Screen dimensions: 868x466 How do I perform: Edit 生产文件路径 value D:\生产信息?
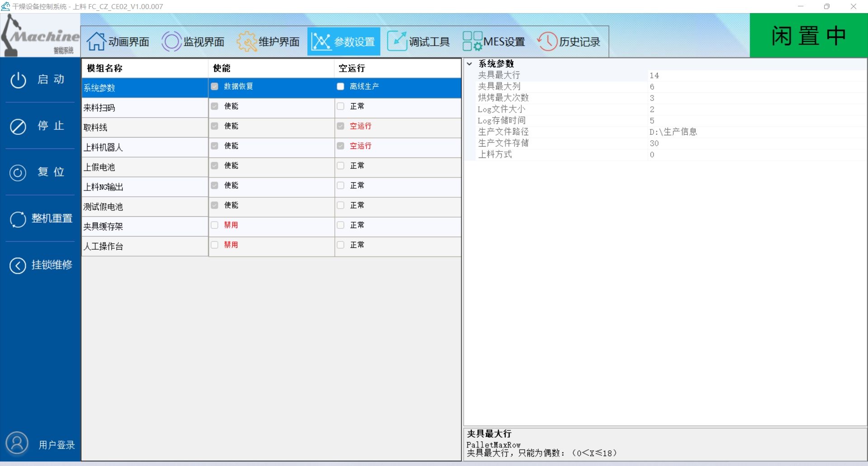click(757, 132)
